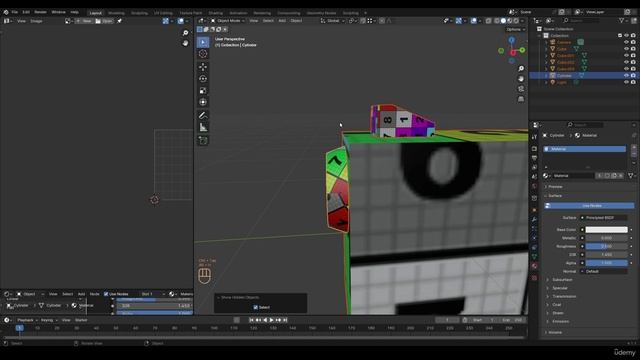Image resolution: width=640 pixels, height=360 pixels.
Task: Select the Scale tool
Action: [x=203, y=91]
